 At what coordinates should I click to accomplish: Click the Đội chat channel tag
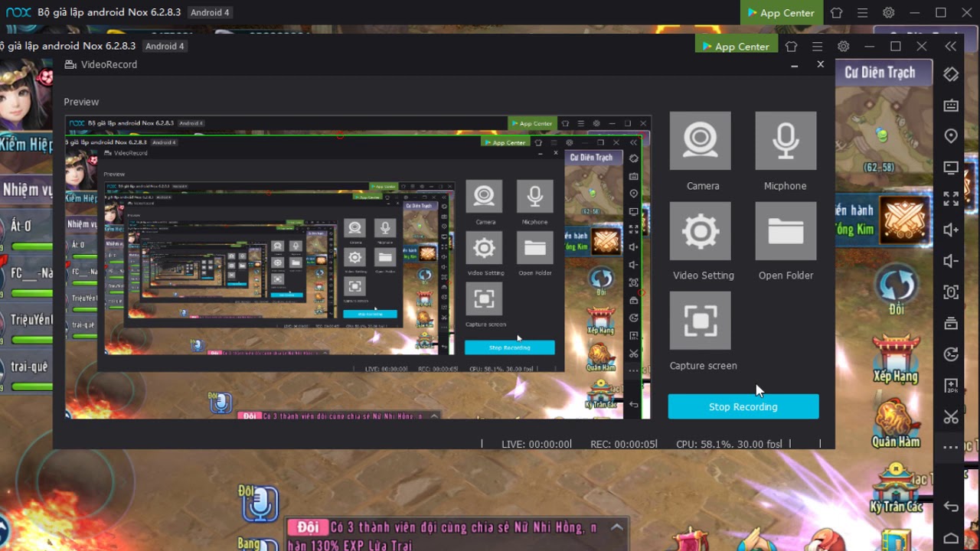coord(307,527)
